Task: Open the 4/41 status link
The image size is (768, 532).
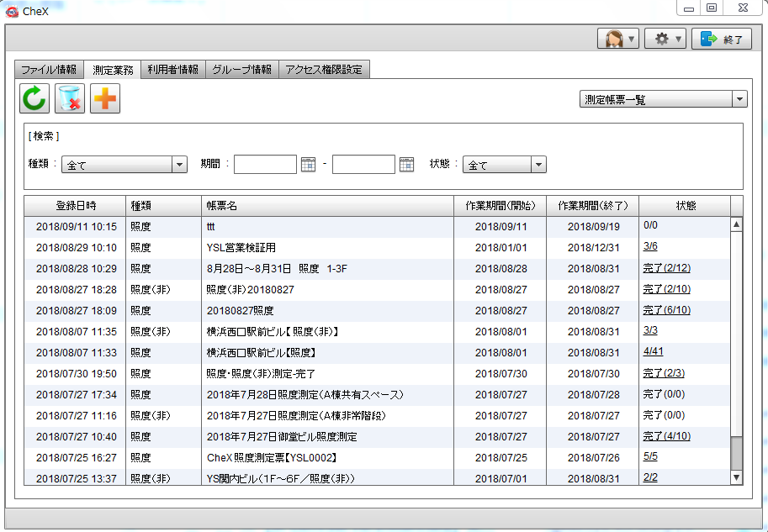Action: point(653,351)
